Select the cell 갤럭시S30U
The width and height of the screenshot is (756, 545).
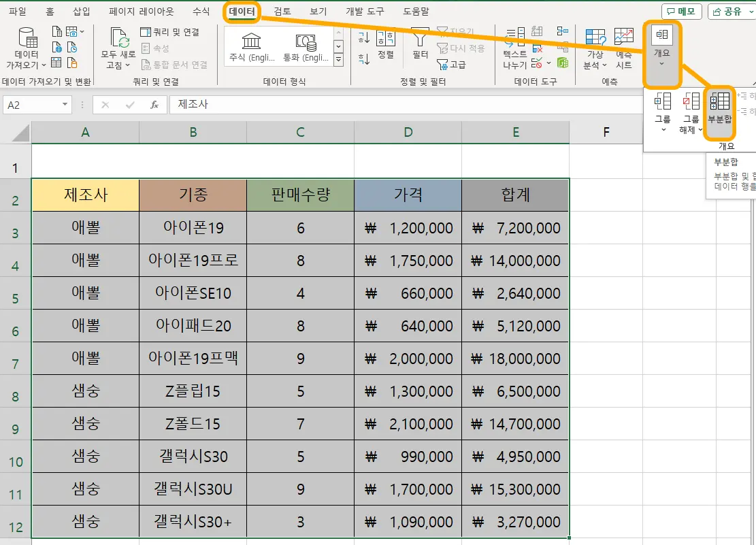pos(193,489)
